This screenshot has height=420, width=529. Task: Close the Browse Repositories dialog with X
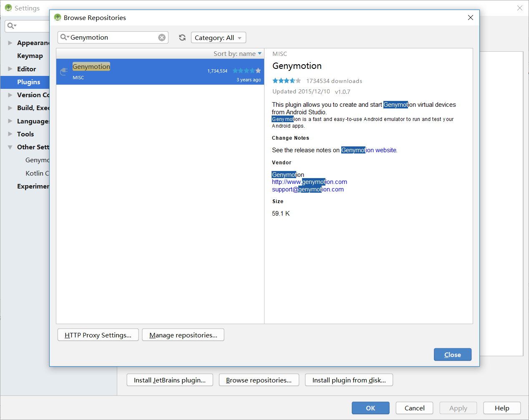(x=471, y=18)
